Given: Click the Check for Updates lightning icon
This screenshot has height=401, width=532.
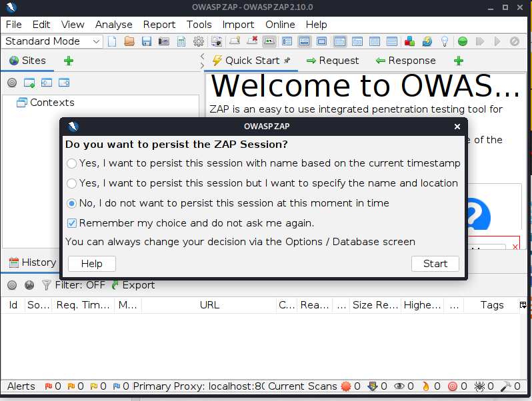Looking at the screenshot, I should click(427, 41).
